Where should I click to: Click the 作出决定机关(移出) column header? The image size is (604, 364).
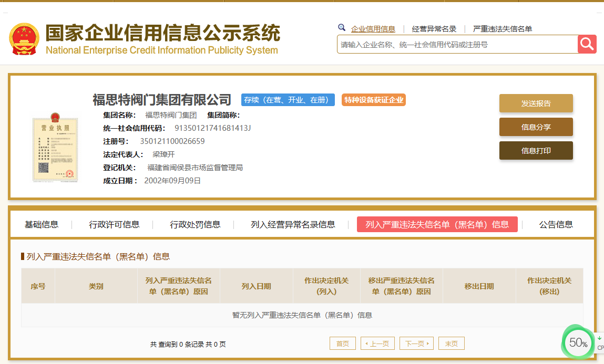(x=549, y=286)
